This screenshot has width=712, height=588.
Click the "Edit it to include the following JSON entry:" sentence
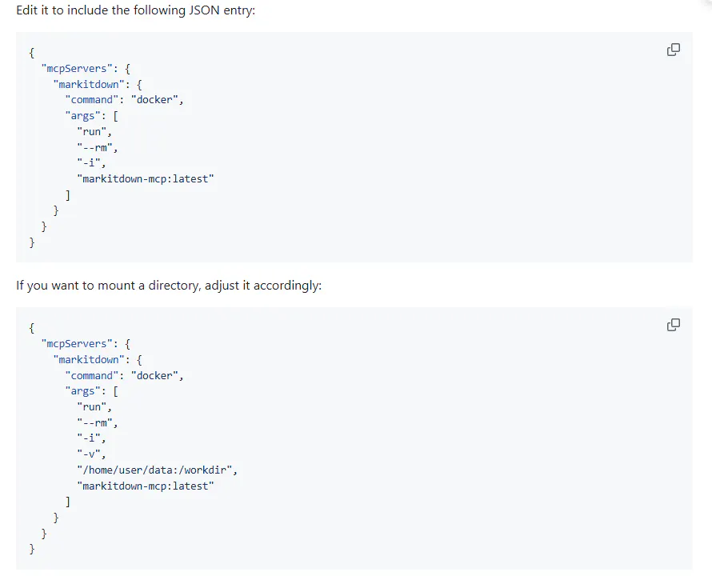(135, 10)
